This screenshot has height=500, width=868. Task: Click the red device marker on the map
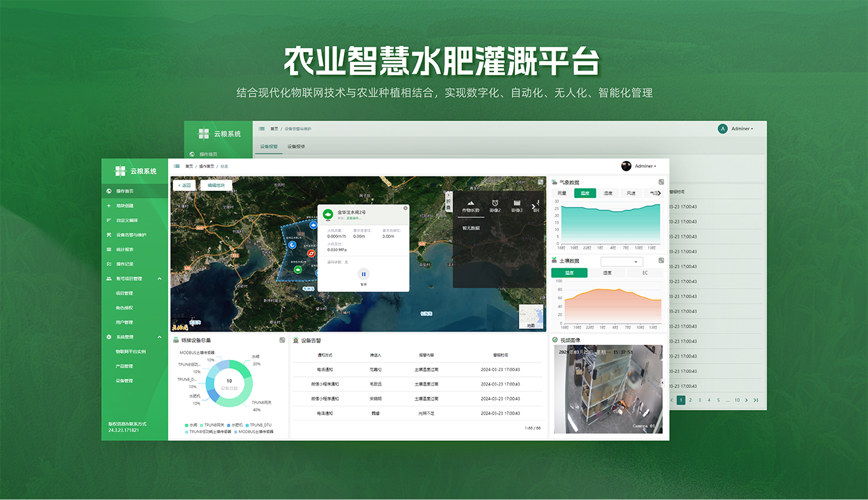[312, 253]
